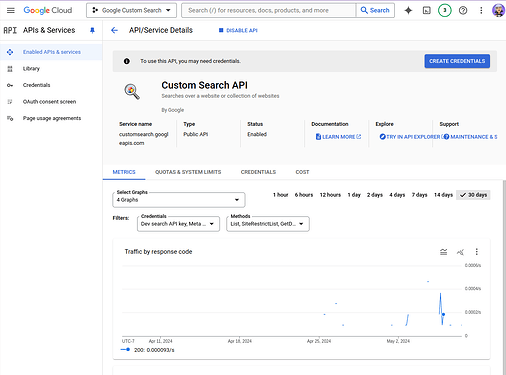
Task: Open the Methods filter dropdown
Action: [x=268, y=224]
